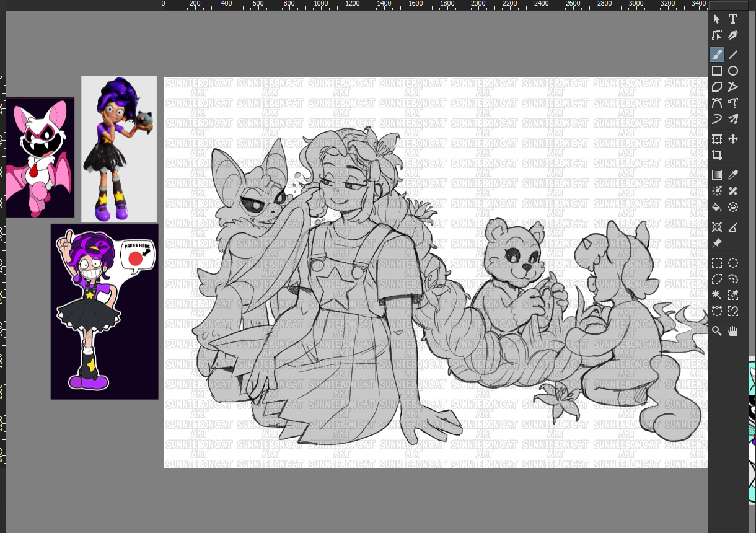Viewport: 756px width, 533px height.
Task: Activate the Bezier Curve tool
Action: tap(717, 104)
